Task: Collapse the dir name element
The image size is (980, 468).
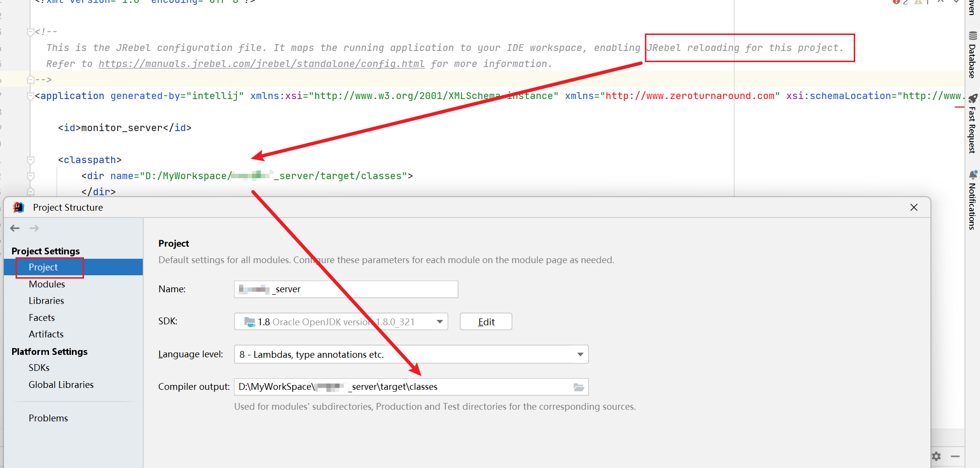Action: pyautogui.click(x=31, y=176)
